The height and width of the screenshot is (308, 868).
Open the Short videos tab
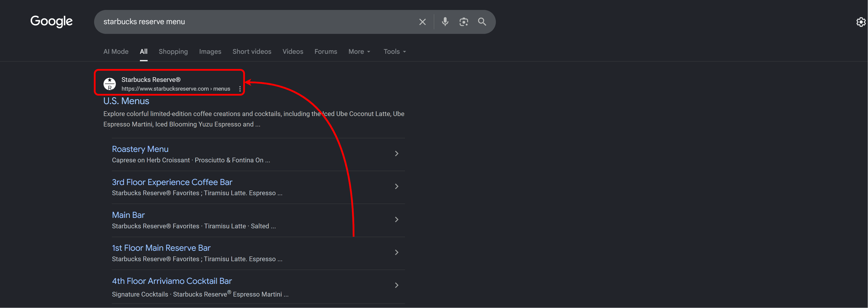pos(252,52)
